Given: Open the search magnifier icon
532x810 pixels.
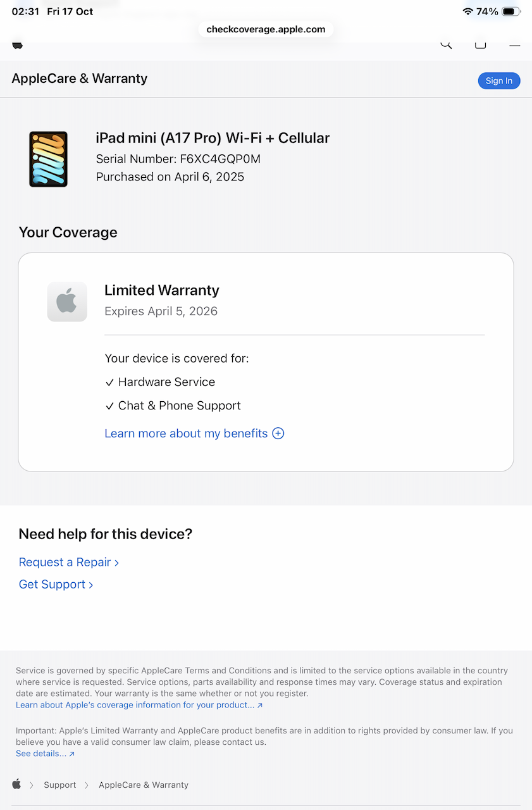Looking at the screenshot, I should tap(446, 44).
